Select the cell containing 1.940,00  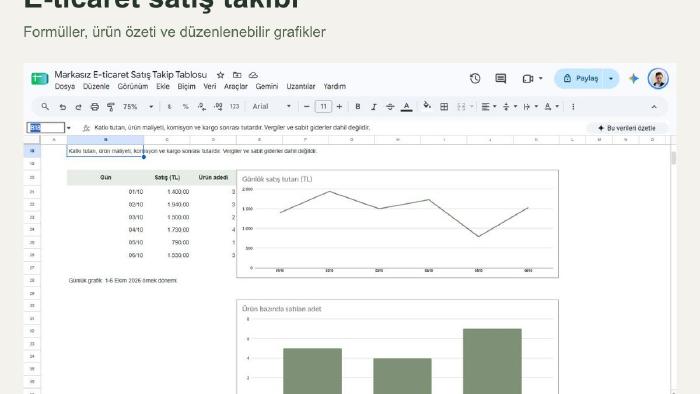pos(167,204)
